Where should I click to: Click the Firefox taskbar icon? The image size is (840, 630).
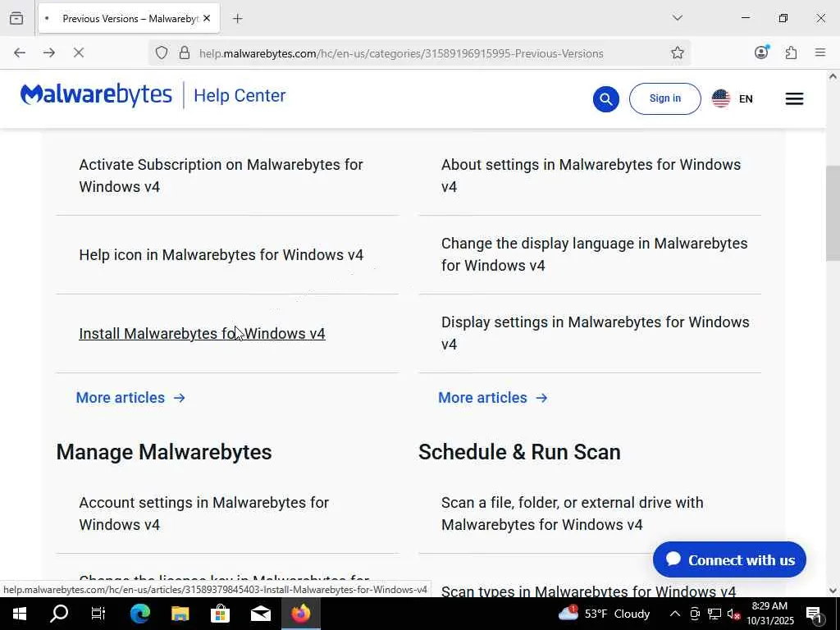coord(300,614)
